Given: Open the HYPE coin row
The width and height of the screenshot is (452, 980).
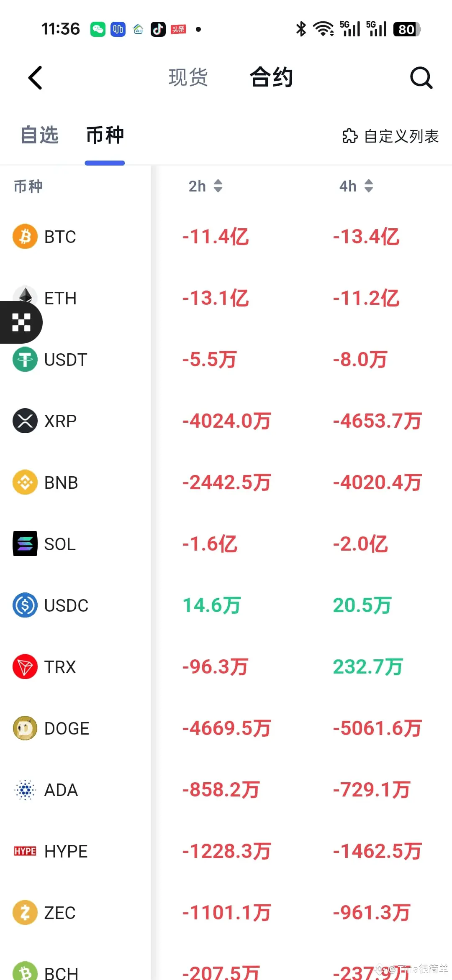Looking at the screenshot, I should coord(66,851).
